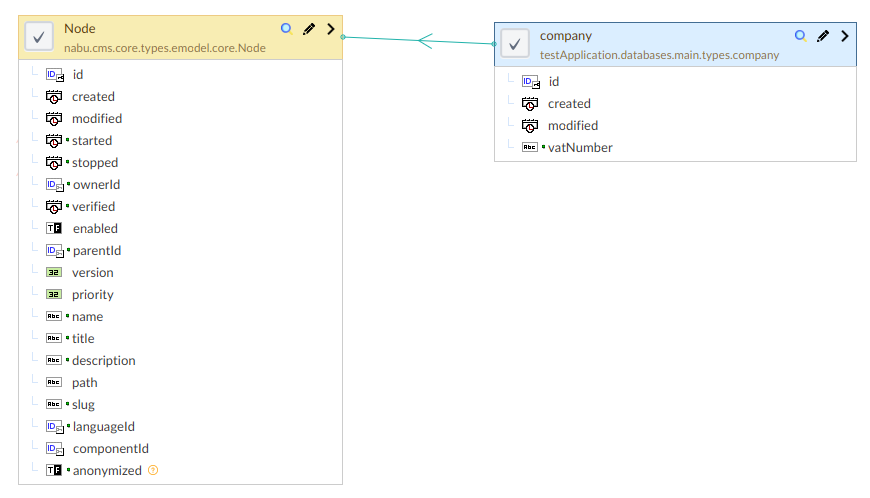Click the blue circle icon on company header

800,36
